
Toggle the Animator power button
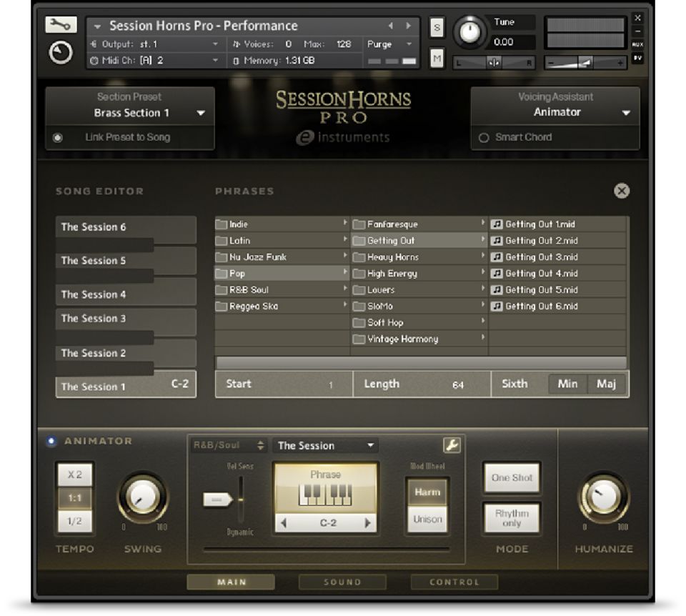51,441
